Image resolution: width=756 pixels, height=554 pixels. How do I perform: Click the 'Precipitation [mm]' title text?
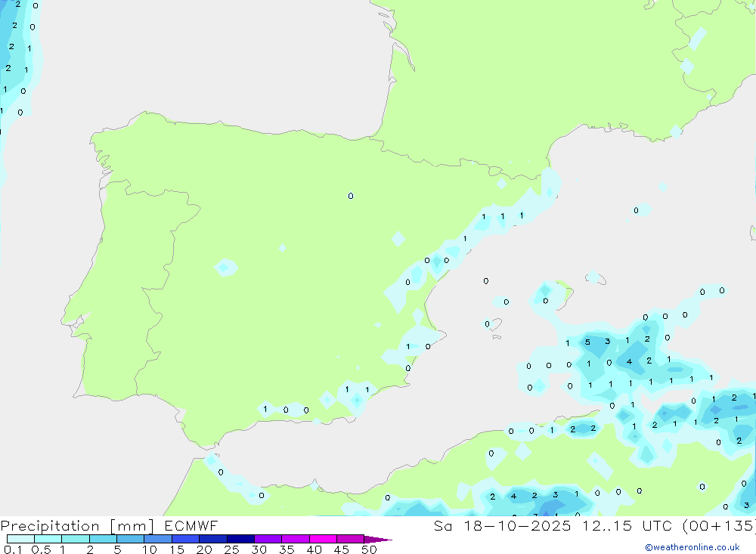[x=77, y=526]
